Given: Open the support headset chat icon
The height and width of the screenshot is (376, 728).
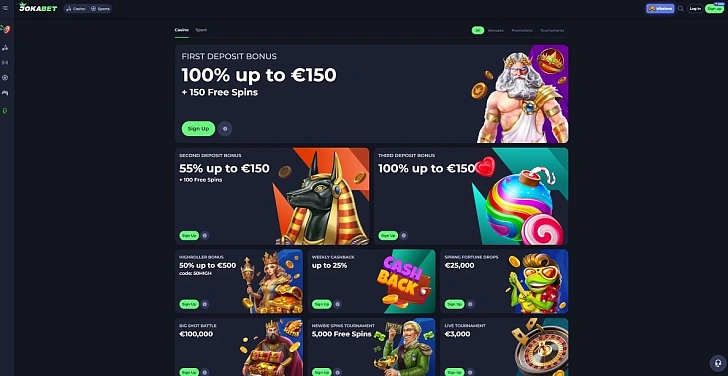Looking at the screenshot, I should pyautogui.click(x=717, y=363).
